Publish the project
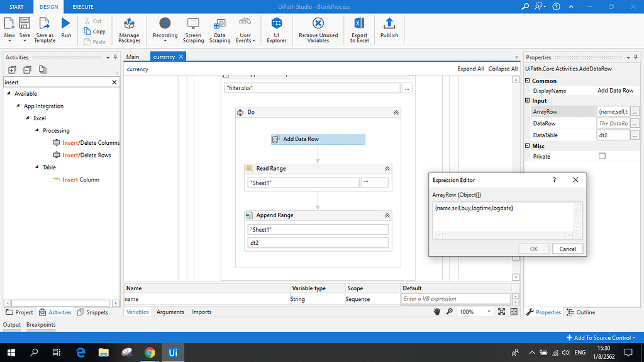644x362 pixels. coord(389,28)
